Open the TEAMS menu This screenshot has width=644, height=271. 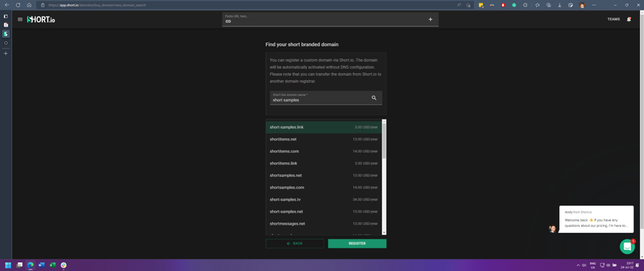click(x=614, y=19)
